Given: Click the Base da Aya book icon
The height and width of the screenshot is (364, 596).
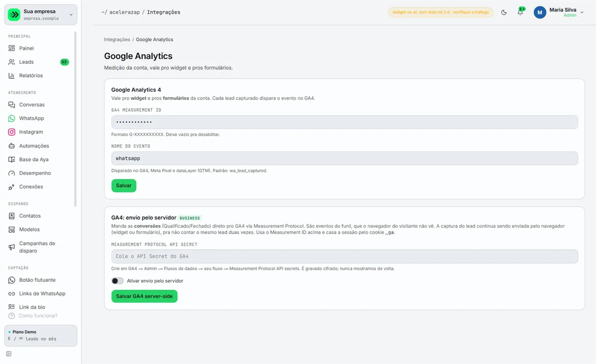Looking at the screenshot, I should coord(11,159).
